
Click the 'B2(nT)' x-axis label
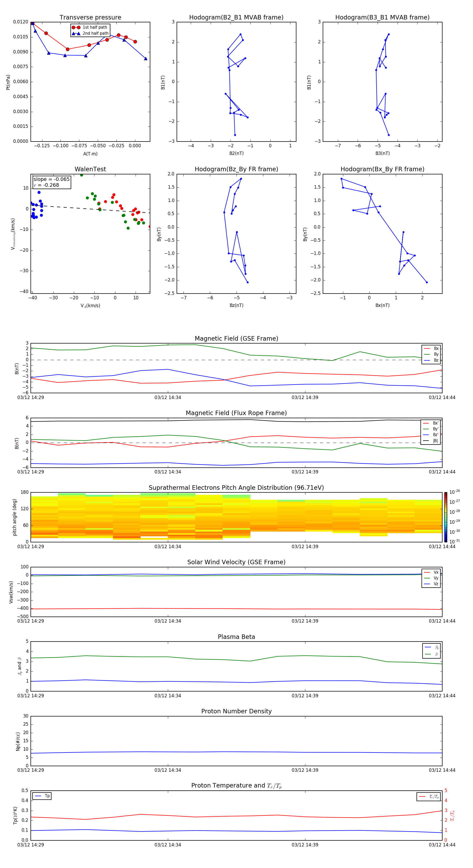click(236, 153)
